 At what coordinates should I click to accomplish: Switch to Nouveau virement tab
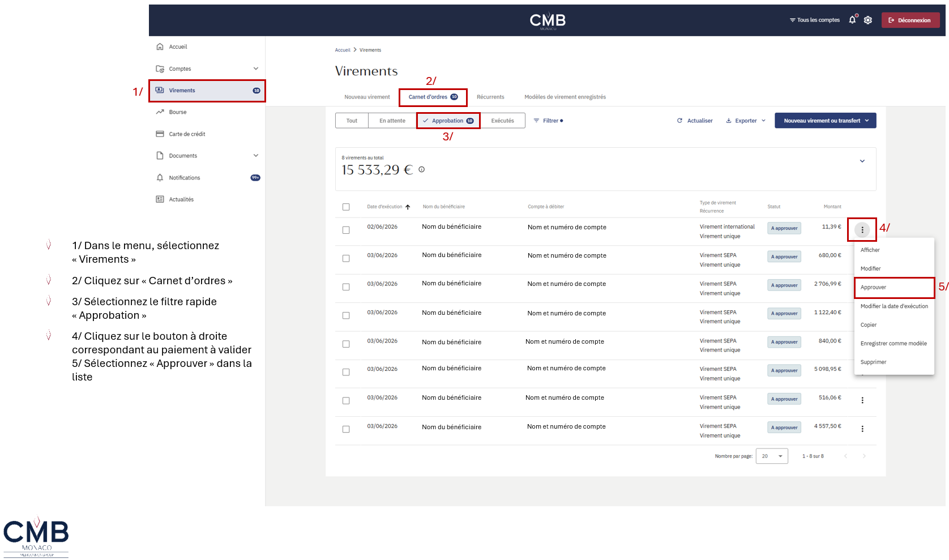367,97
